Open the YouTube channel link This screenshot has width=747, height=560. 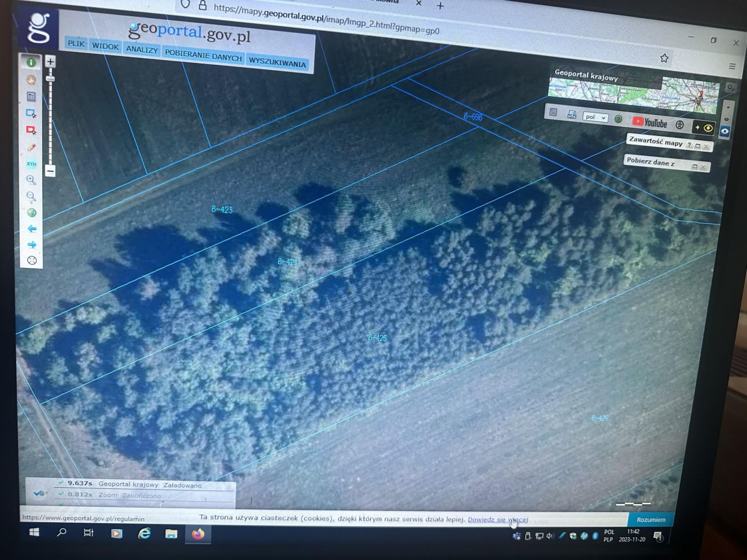650,123
